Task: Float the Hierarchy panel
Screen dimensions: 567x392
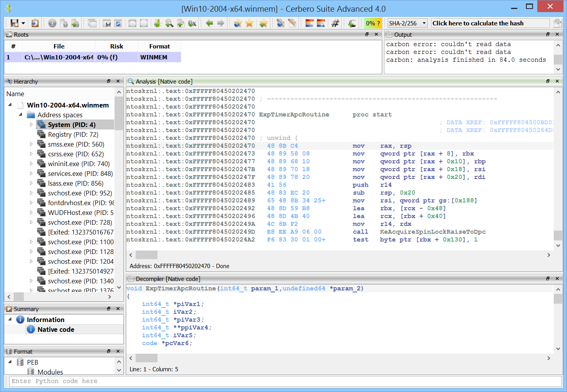Action: click(109, 81)
